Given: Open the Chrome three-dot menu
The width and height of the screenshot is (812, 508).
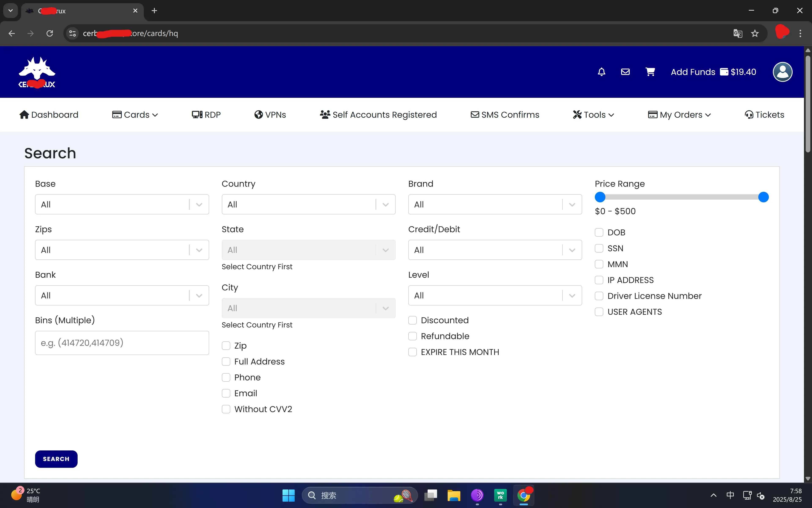Looking at the screenshot, I should (800, 33).
